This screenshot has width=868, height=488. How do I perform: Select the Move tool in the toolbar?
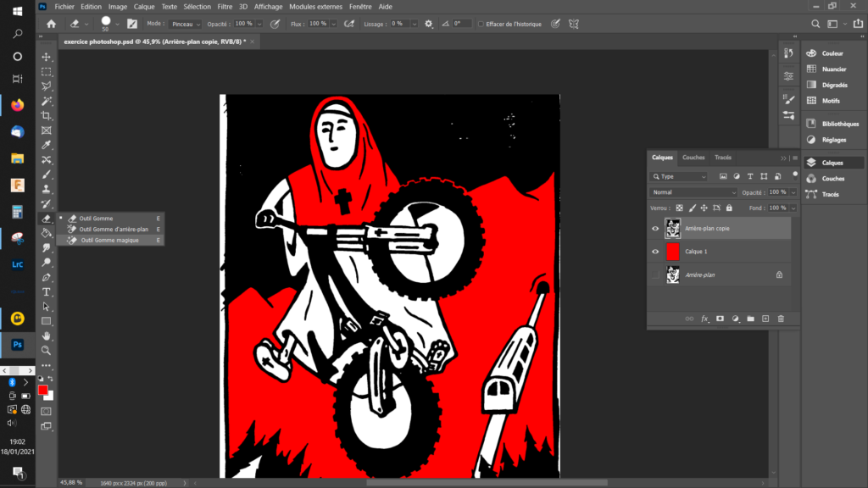(47, 57)
